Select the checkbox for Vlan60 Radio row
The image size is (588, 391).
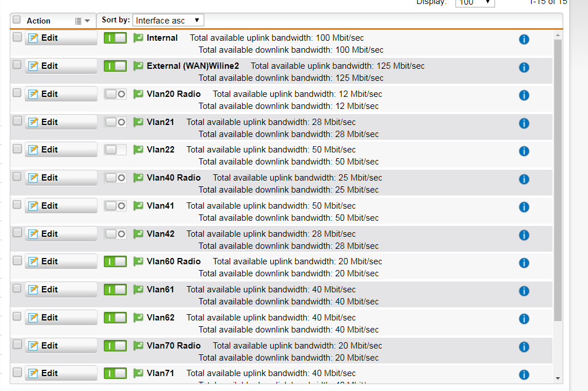point(17,260)
